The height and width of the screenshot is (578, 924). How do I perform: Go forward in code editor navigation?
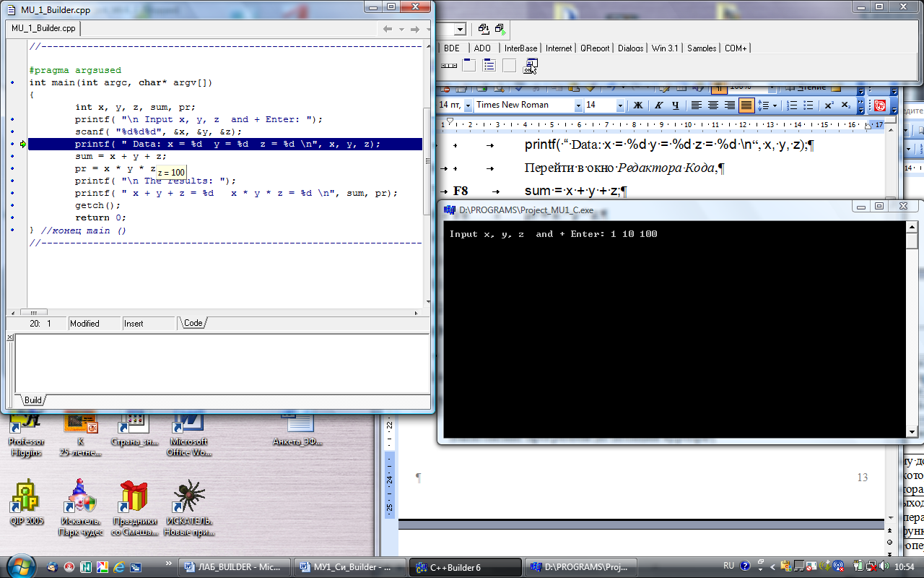(415, 30)
